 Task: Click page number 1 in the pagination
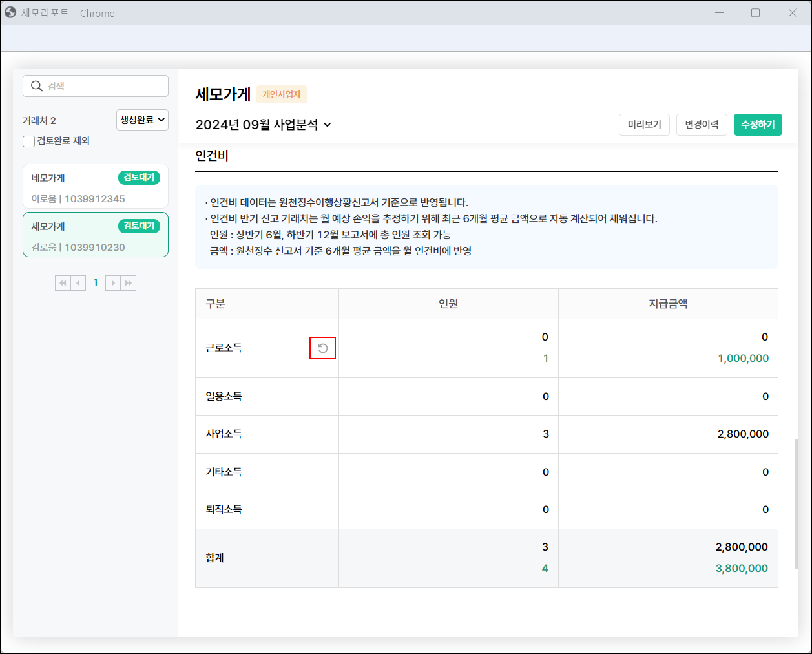96,282
